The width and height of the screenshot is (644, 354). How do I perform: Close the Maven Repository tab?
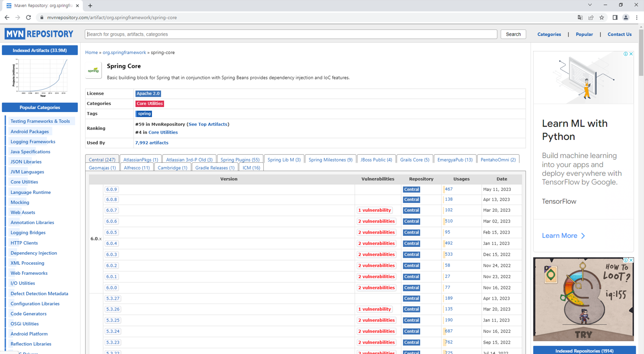pos(78,6)
